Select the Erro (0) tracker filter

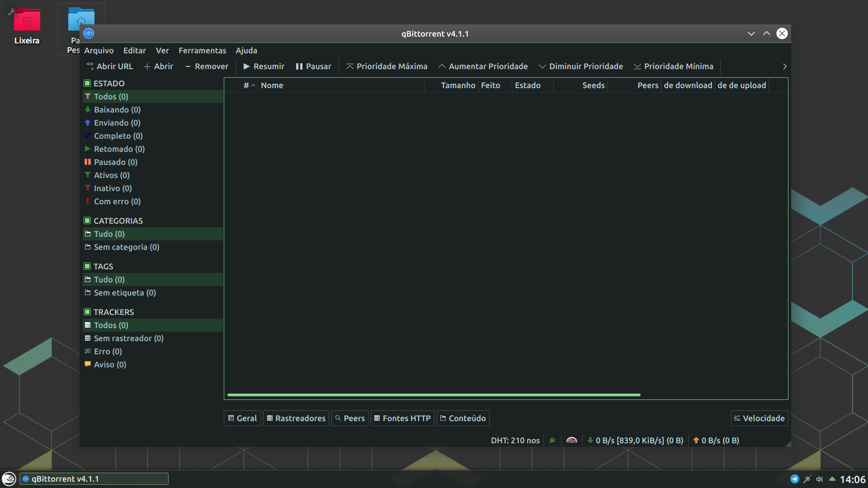153,352
